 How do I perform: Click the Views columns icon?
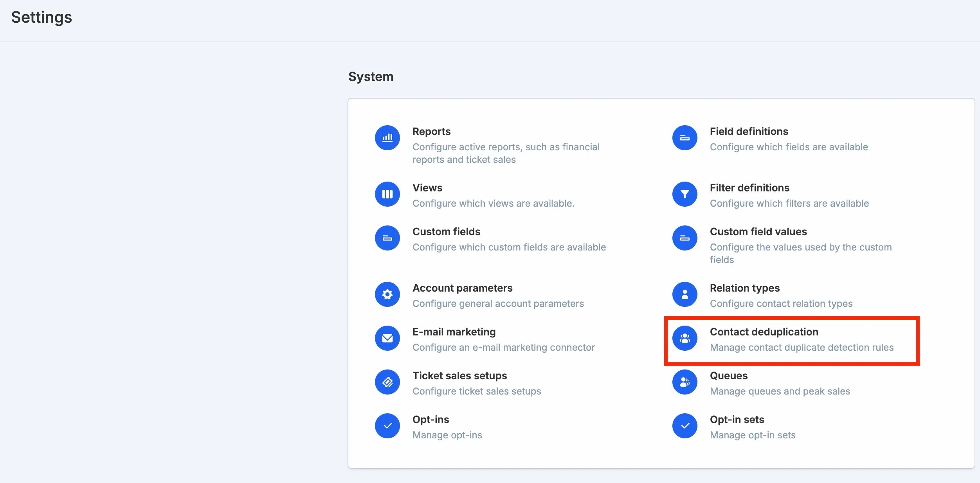(387, 194)
